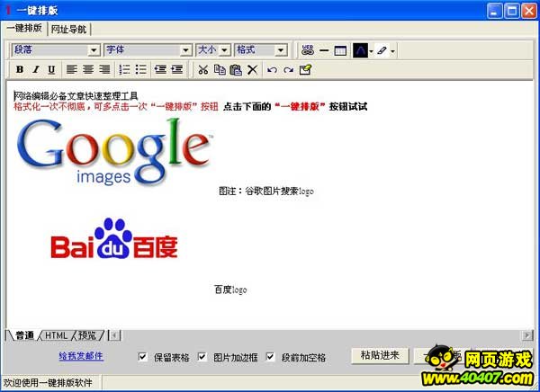
Task: Click the note icon after redo
Action: [x=305, y=69]
